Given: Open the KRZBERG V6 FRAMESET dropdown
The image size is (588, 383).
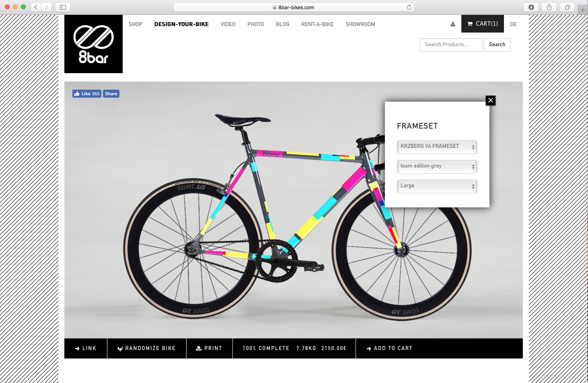Looking at the screenshot, I should 437,147.
